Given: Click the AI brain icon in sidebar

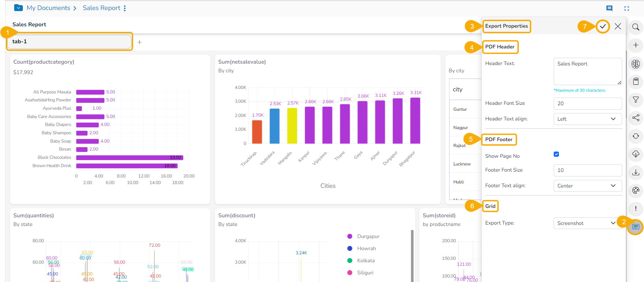Looking at the screenshot, I should coord(635,64).
